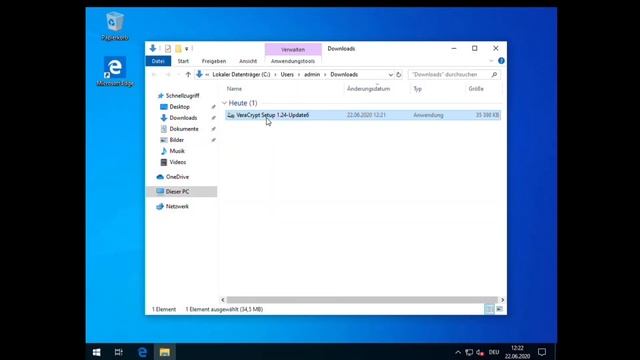Image resolution: width=640 pixels, height=360 pixels.
Task: Click the scrollbar's left arrow
Action: point(222,300)
